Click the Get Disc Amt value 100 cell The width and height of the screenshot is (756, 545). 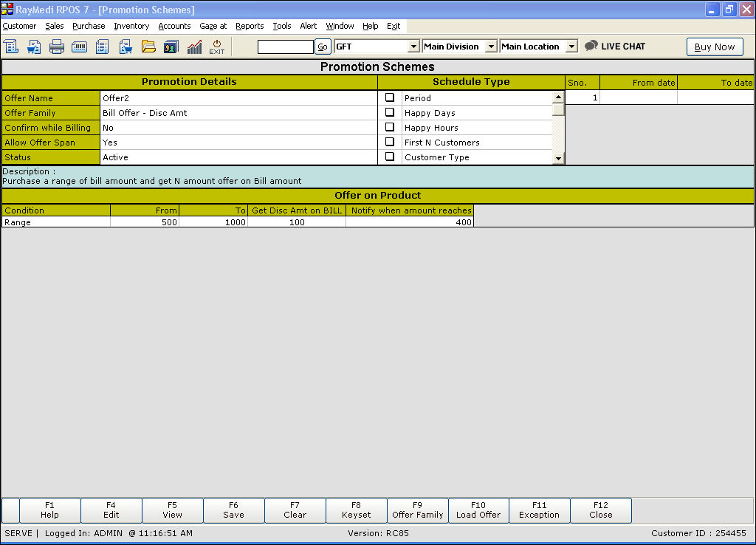[x=297, y=222]
